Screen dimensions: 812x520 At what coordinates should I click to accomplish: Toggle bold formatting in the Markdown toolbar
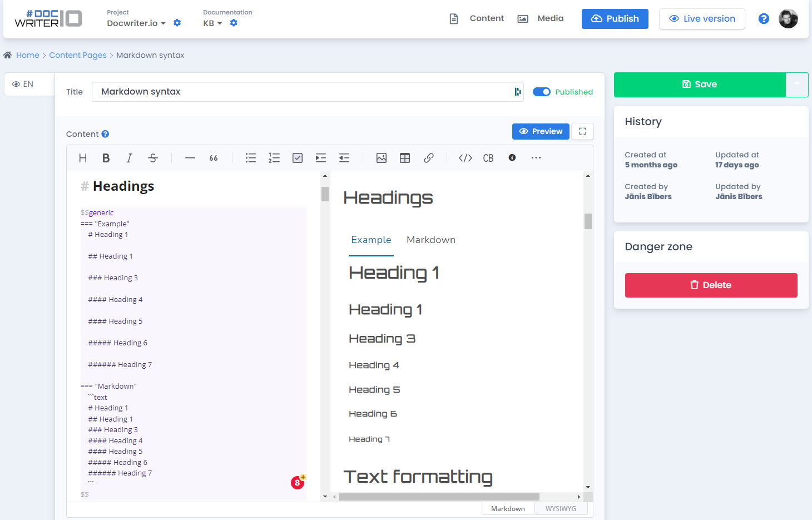click(x=106, y=158)
